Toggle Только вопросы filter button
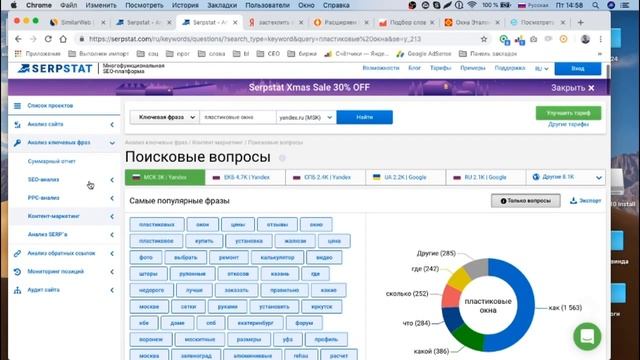 tap(526, 201)
